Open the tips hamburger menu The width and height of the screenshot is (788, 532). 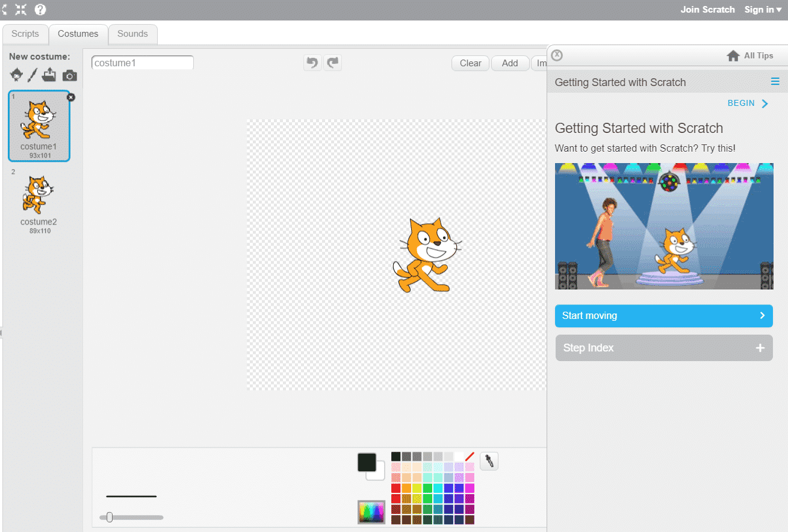[x=775, y=82]
